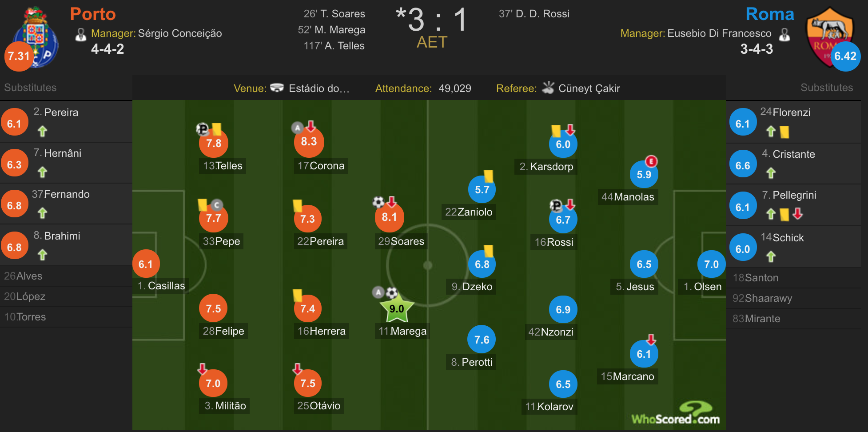Click the captain badge on Pepe
This screenshot has height=432, width=868.
pos(216,205)
